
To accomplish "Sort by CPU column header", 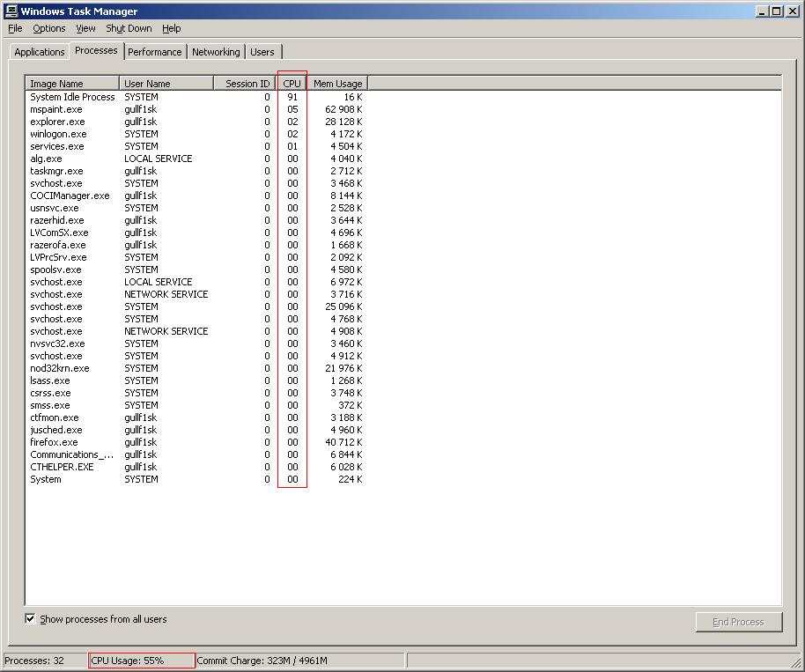I will [292, 83].
